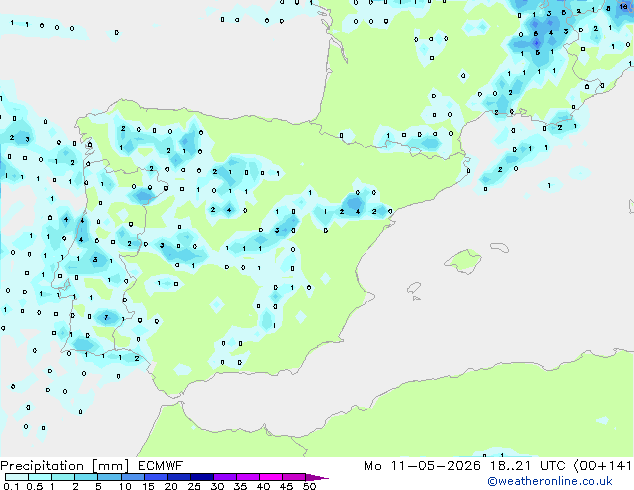
Task: Click the 40–45 mm magenta legend swatch
Action: (x=271, y=477)
